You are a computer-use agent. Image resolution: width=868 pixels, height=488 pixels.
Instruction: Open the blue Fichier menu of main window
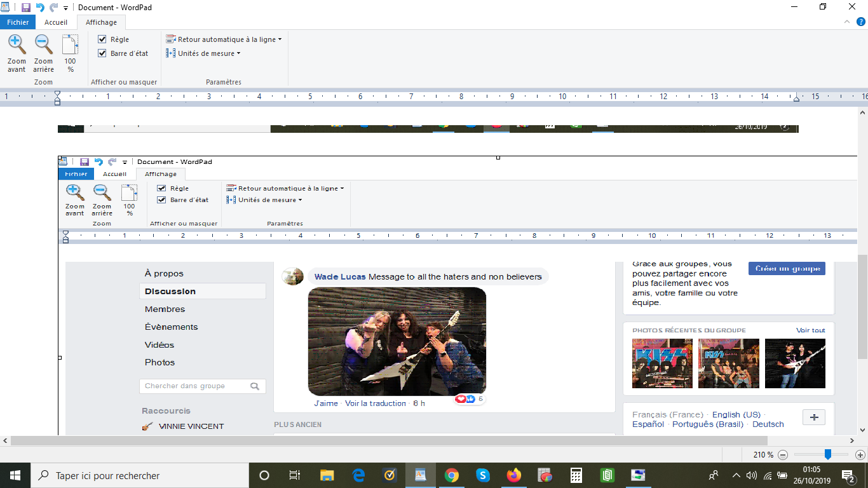pyautogui.click(x=18, y=22)
